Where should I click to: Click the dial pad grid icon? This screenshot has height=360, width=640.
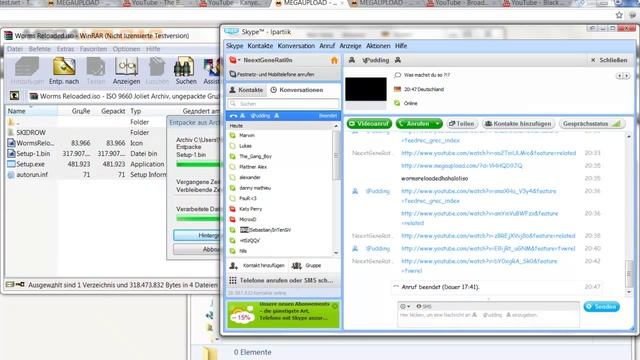[x=233, y=280]
